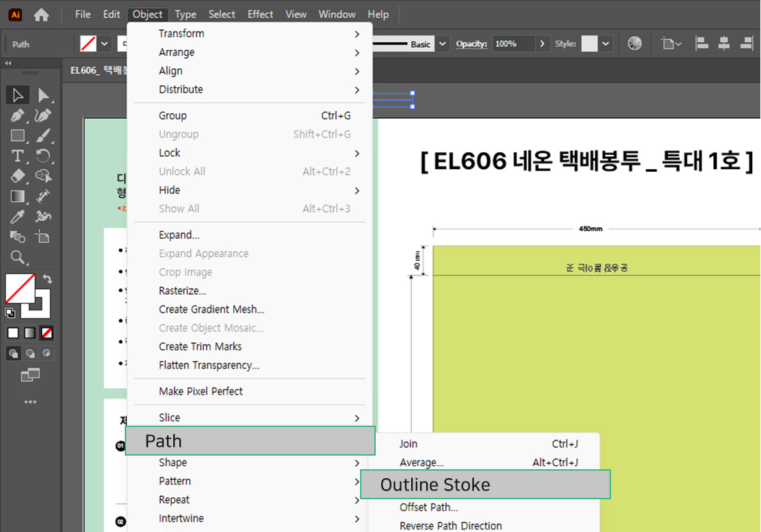Switch to the EL606 document tab
This screenshot has height=532, width=761.
pos(98,70)
